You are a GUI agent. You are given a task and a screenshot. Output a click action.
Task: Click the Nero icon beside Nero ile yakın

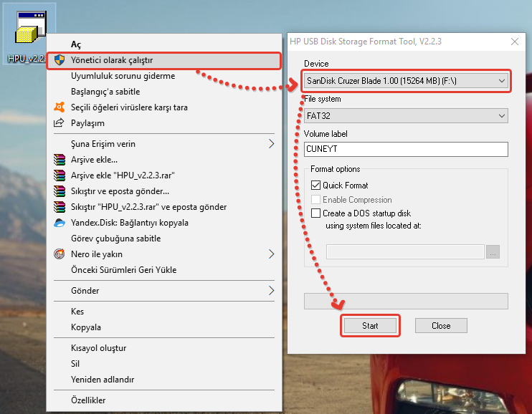click(x=60, y=254)
